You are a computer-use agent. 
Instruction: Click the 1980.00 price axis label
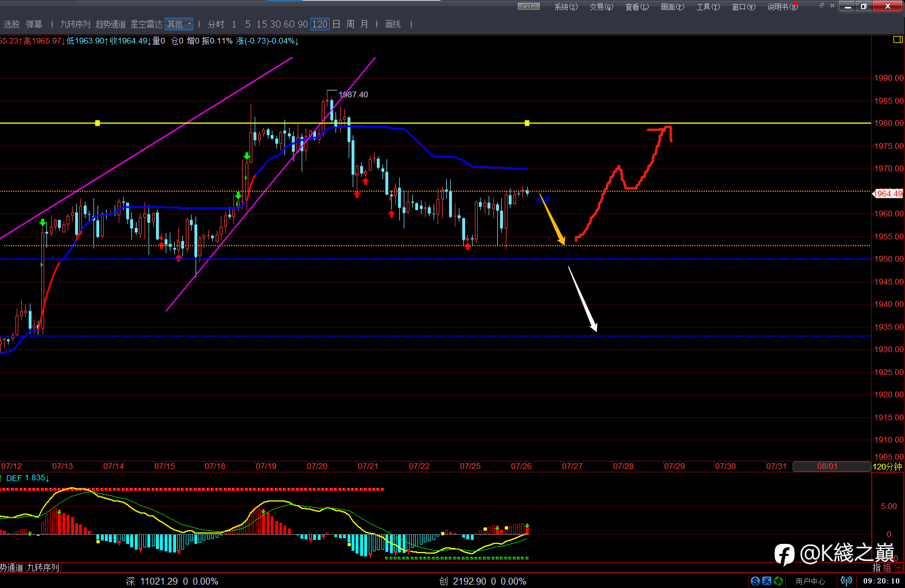click(x=888, y=123)
